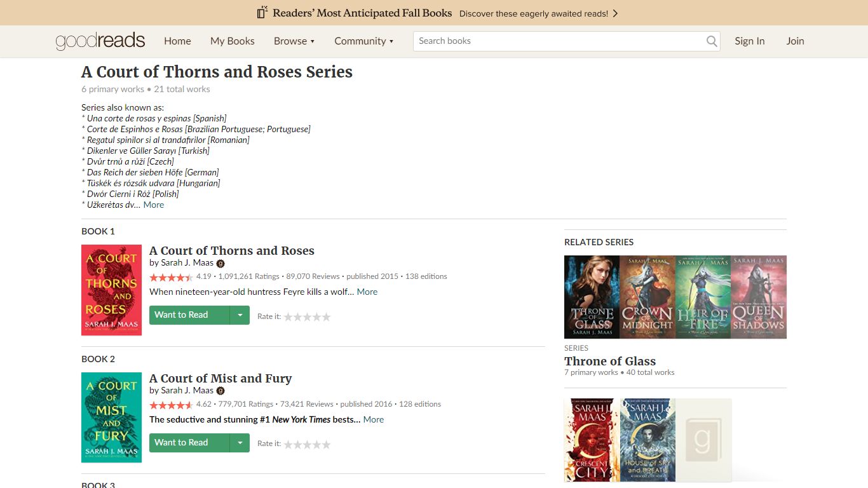Open Sarah J. Maas author link under Book 2
The image size is (868, 488).
pos(187,390)
